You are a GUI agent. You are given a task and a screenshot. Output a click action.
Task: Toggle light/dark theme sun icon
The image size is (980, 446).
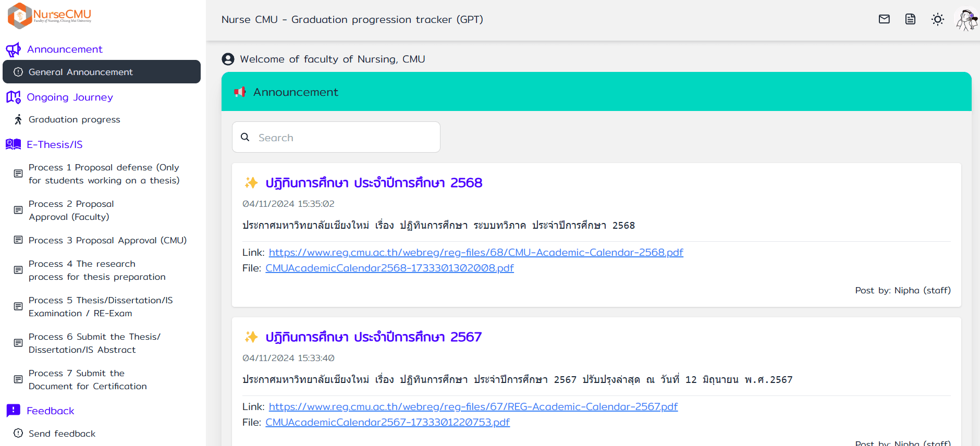point(937,19)
